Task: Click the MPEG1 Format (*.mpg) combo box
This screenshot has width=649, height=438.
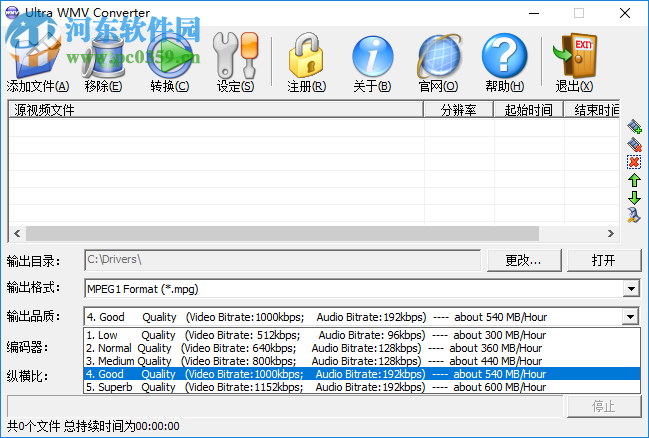Action: point(362,289)
